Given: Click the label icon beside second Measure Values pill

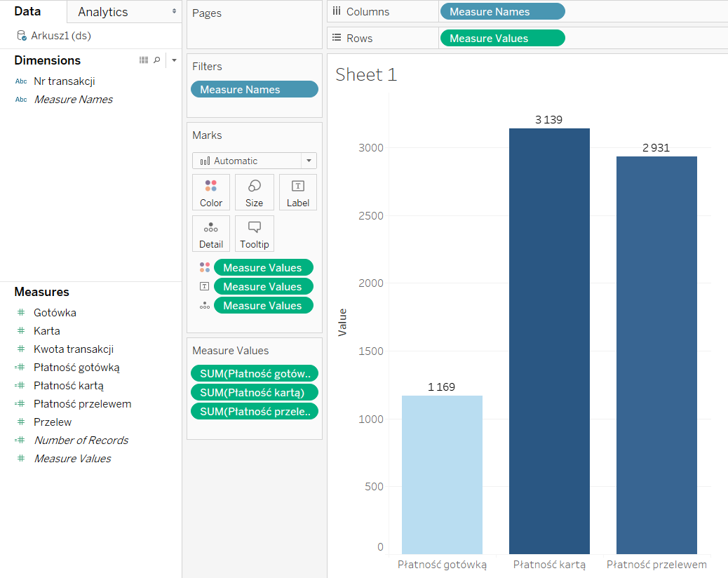Looking at the screenshot, I should click(204, 286).
